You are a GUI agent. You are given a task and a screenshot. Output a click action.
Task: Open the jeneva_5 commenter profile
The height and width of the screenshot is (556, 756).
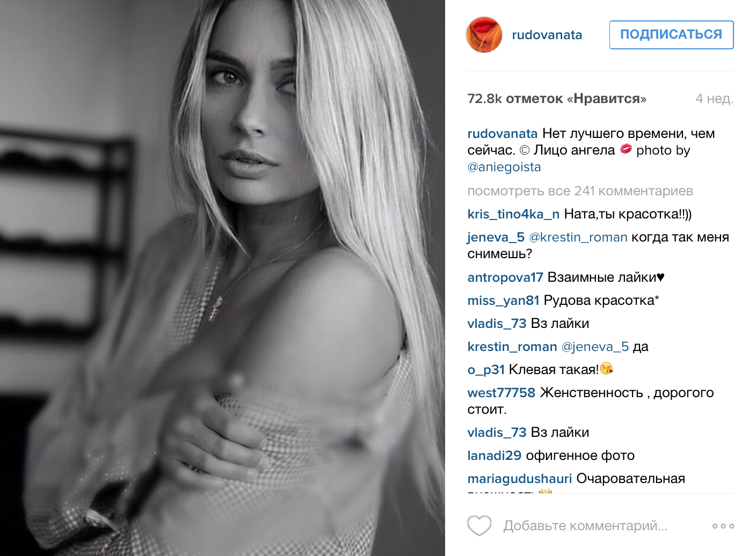pos(496,237)
